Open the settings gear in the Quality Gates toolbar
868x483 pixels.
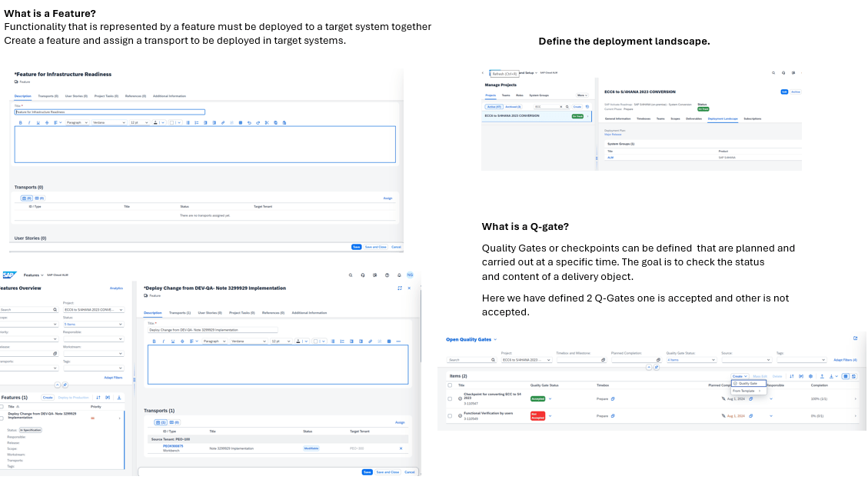click(810, 376)
